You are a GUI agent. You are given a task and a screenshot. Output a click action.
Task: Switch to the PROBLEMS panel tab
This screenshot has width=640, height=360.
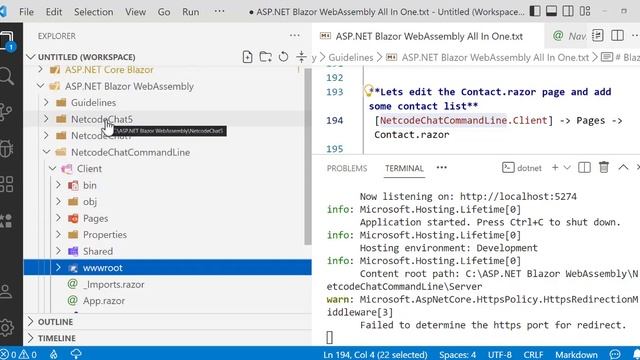click(347, 168)
